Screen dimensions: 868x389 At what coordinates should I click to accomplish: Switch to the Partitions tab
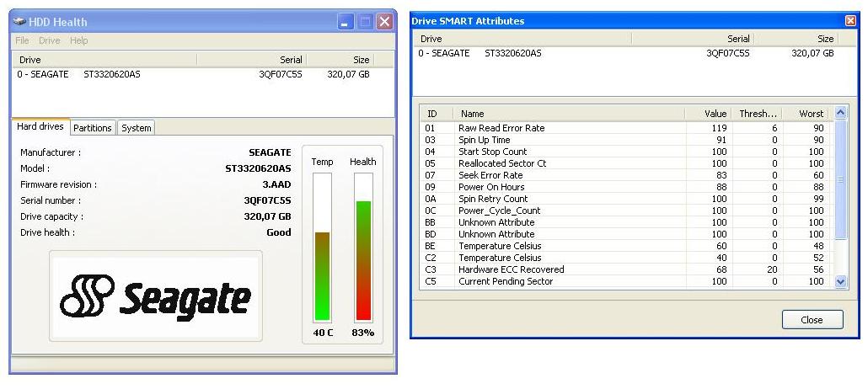[x=93, y=128]
